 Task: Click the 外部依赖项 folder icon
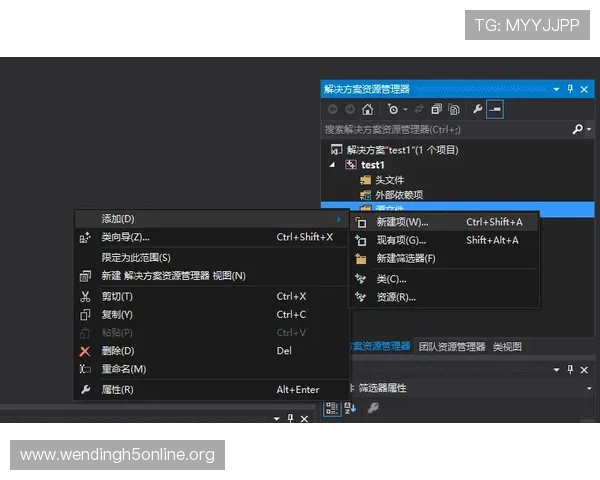[x=365, y=195]
